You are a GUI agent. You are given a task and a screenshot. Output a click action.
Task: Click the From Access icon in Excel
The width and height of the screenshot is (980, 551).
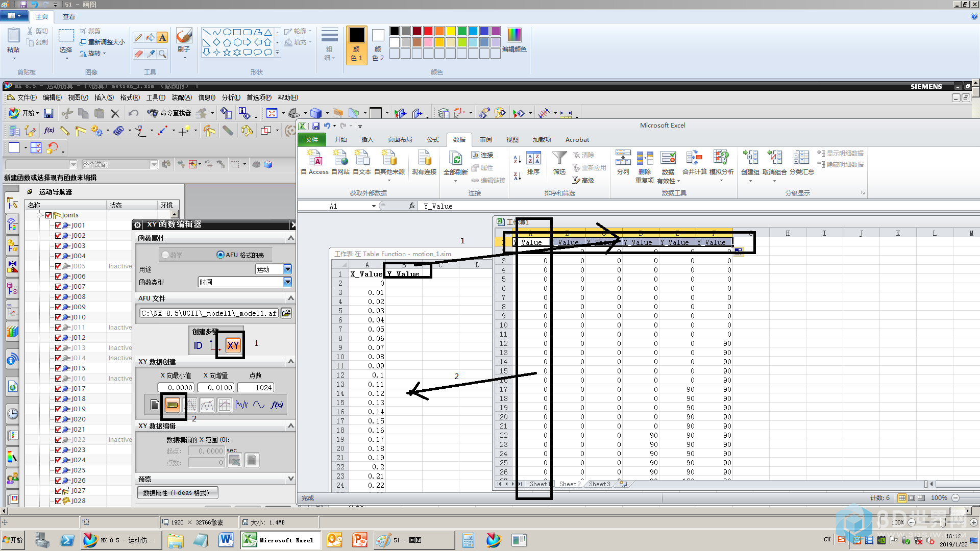(x=314, y=158)
